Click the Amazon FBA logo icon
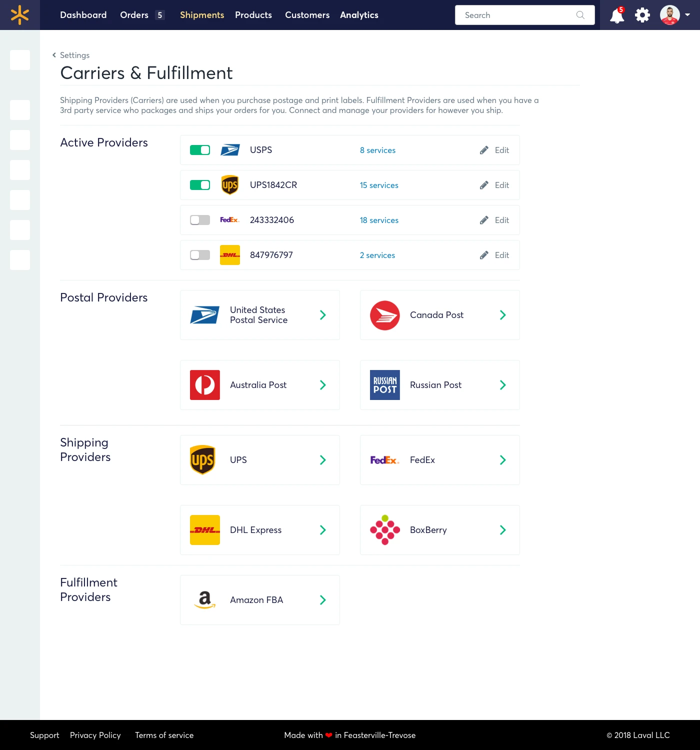The image size is (700, 750). coord(205,600)
